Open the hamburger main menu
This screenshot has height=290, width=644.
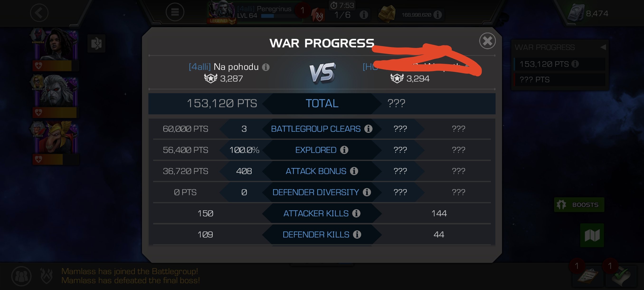(175, 12)
